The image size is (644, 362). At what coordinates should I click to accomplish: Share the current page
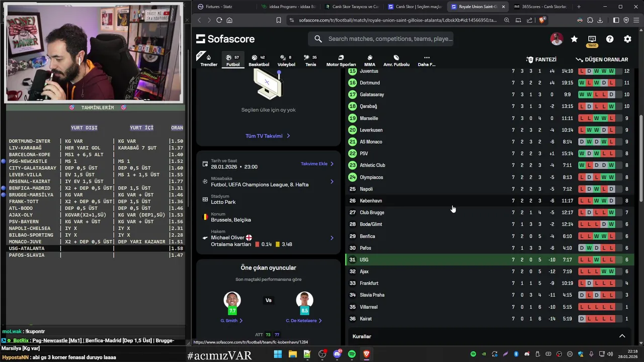tap(529, 20)
